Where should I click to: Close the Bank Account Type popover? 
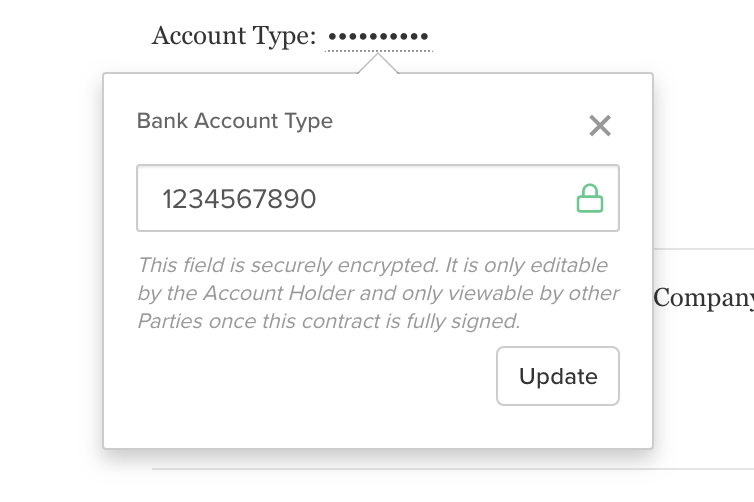(600, 126)
